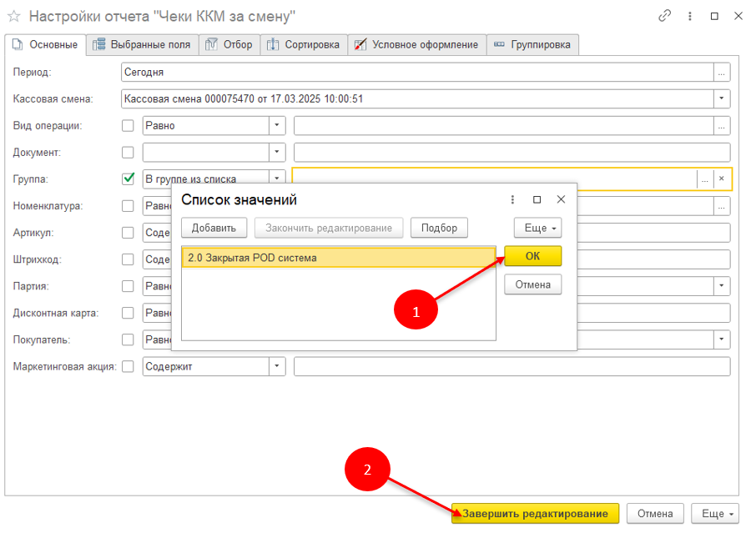Image resolution: width=756 pixels, height=533 pixels.
Task: Expand the Еще dropdown in list dialog
Action: pos(537,228)
